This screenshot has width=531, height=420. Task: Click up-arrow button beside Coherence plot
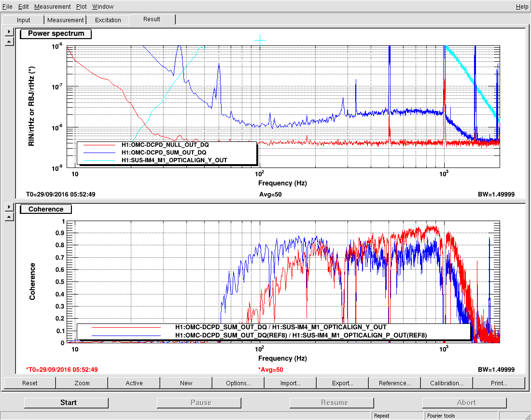point(9,217)
